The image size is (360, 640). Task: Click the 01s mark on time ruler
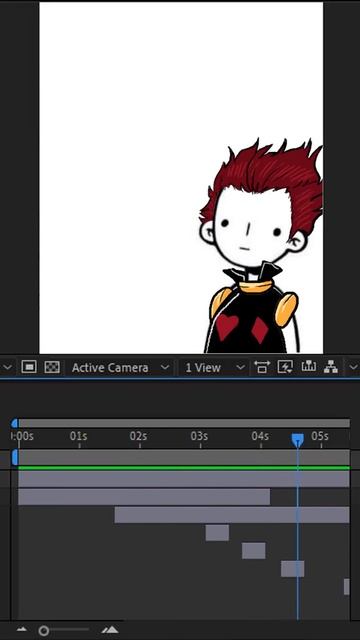click(78, 436)
